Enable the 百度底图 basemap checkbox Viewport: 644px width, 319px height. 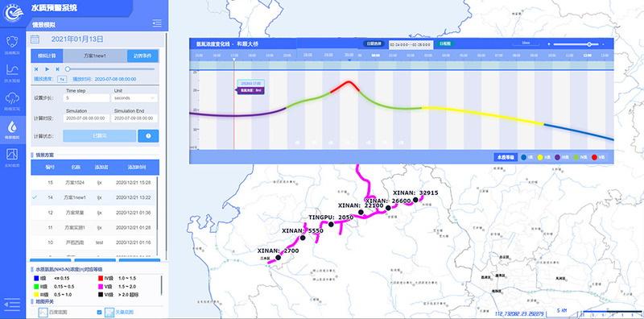coord(33,313)
